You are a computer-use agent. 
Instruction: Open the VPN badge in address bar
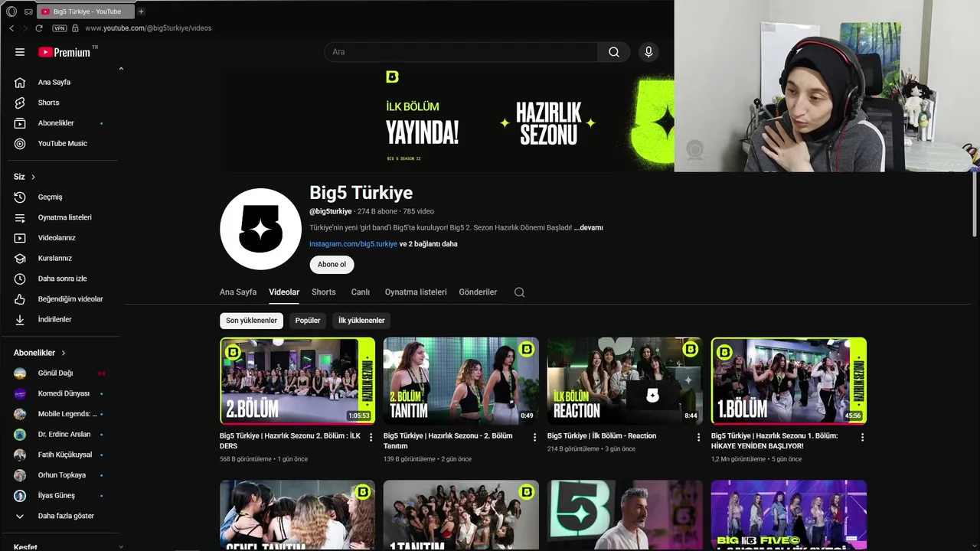point(60,28)
